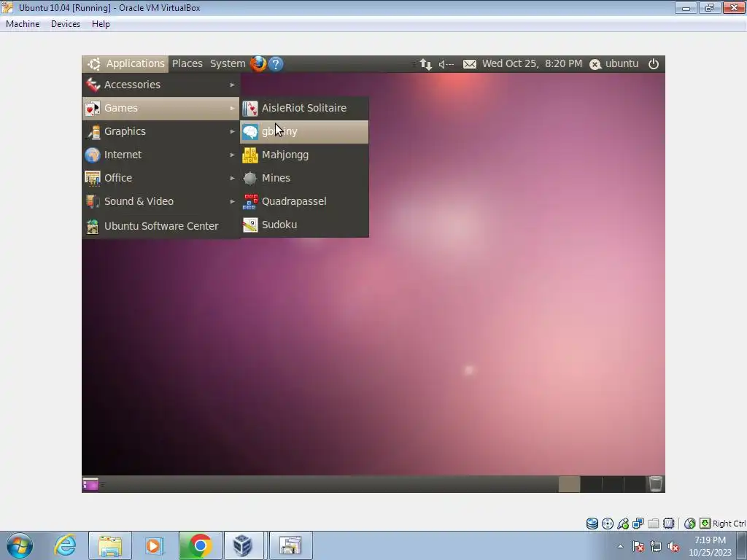Open the mail envelope indicator
The width and height of the screenshot is (747, 560).
tap(470, 64)
